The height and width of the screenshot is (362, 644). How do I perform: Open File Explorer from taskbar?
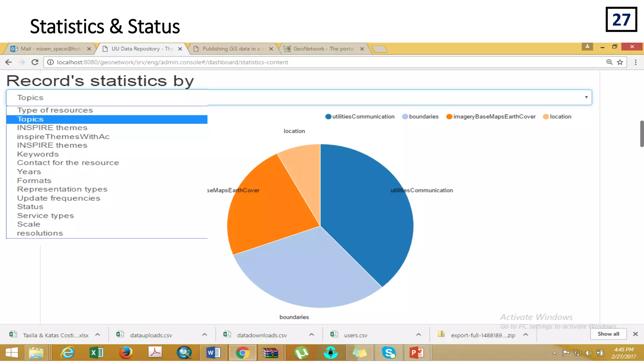[x=36, y=353]
